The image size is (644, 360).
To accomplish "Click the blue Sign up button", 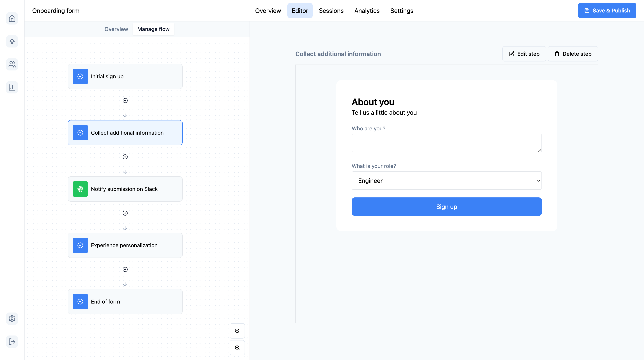I will (x=447, y=207).
